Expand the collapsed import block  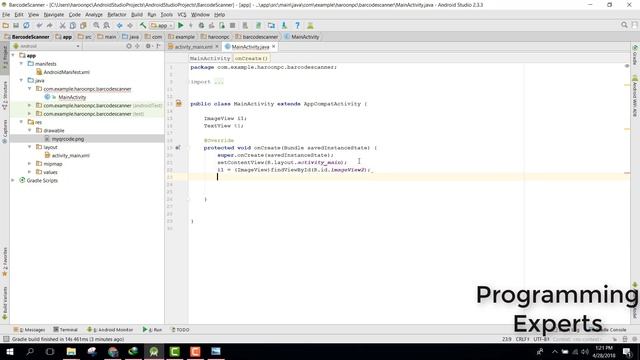(219, 82)
